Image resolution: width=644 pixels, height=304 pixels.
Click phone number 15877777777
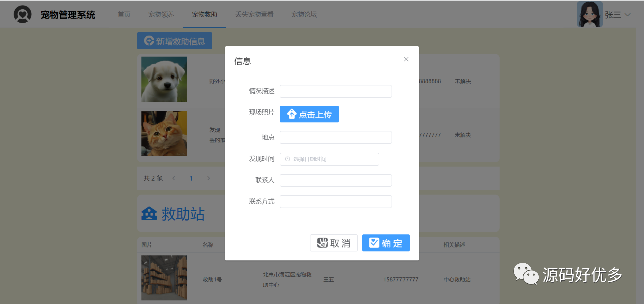coord(400,279)
